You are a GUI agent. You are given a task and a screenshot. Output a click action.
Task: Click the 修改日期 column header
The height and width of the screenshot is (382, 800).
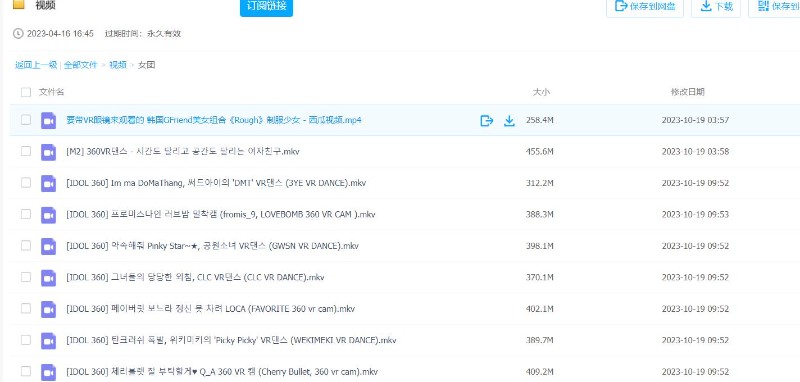click(687, 92)
